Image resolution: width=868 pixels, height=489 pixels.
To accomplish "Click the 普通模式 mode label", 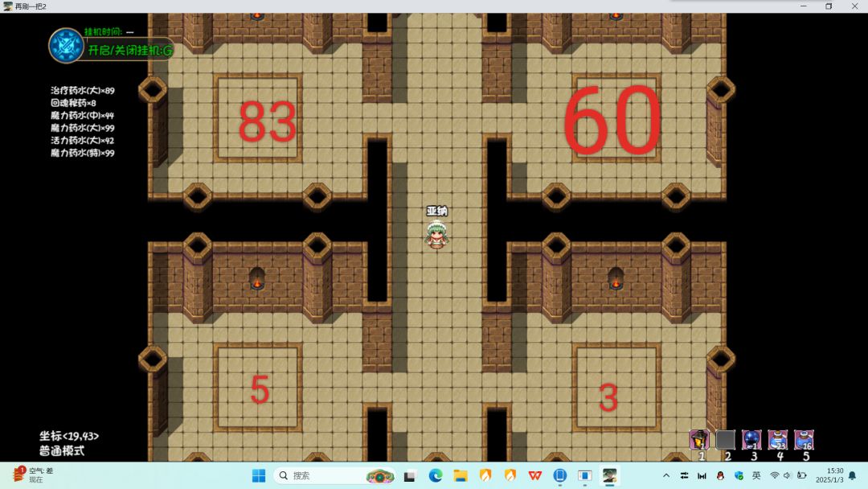I will point(61,450).
